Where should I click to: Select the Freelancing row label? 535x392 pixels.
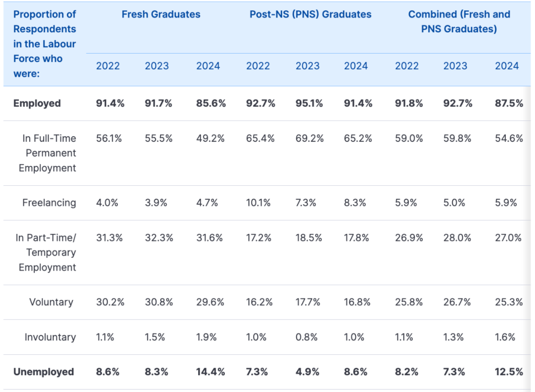[49, 203]
